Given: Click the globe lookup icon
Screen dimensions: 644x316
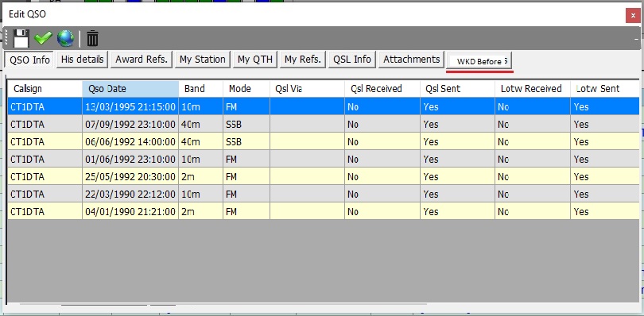Looking at the screenshot, I should pos(66,39).
